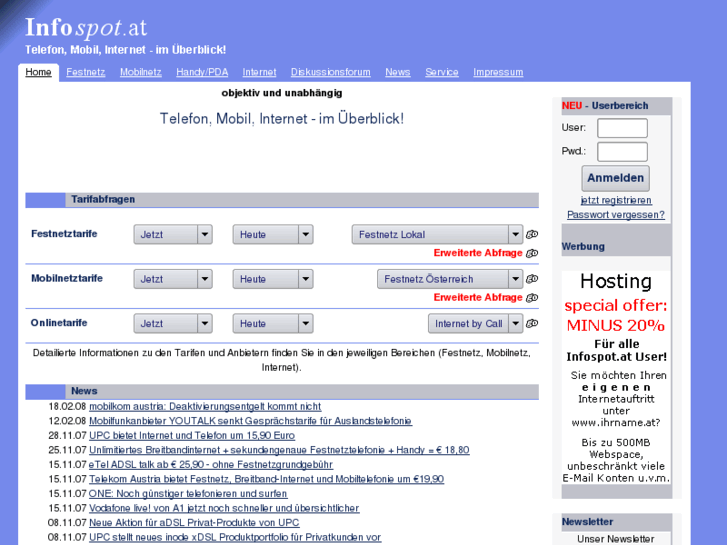727x545 pixels.
Task: Expand the Festnetz Lokal destination dropdown
Action: click(x=437, y=235)
